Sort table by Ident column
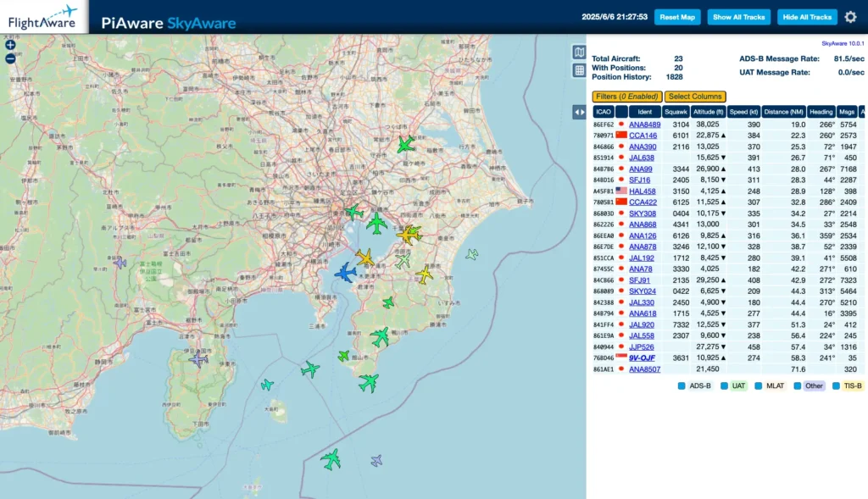This screenshot has width=868, height=499. (x=644, y=112)
